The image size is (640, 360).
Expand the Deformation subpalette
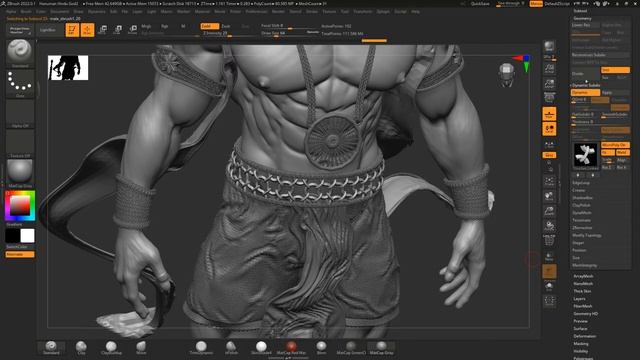(x=584, y=336)
